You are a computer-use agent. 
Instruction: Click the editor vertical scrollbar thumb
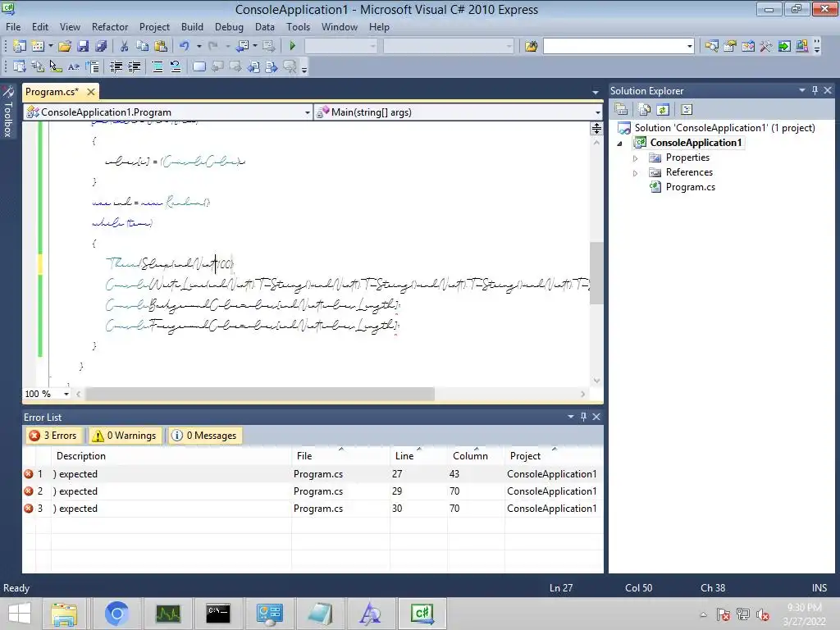(596, 273)
